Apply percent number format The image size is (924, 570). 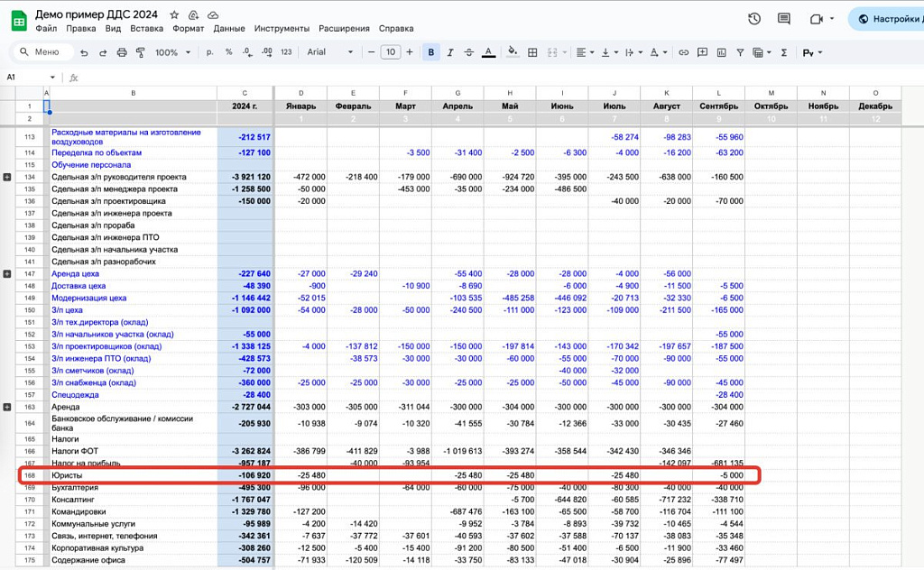coord(228,52)
